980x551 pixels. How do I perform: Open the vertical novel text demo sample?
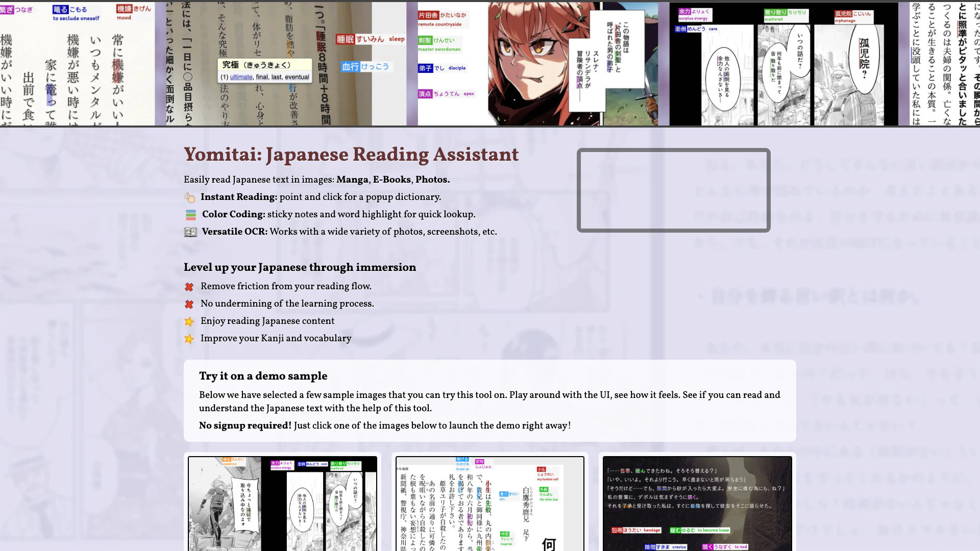[489, 504]
